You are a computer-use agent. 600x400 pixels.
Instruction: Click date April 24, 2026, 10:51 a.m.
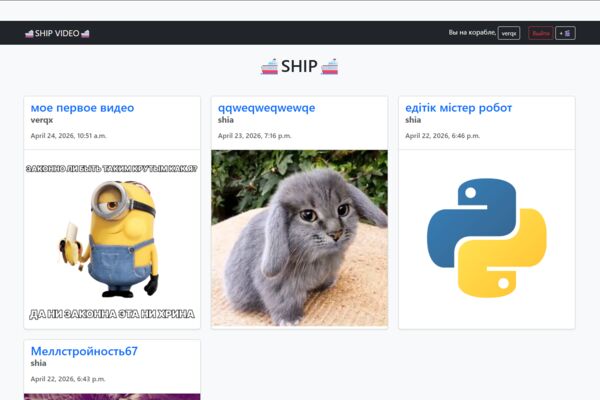click(68, 136)
